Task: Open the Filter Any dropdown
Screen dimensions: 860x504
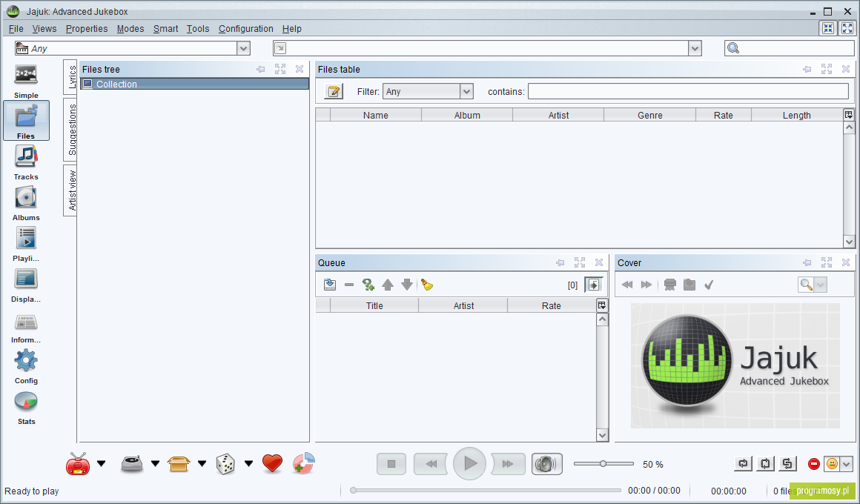Action: coord(466,92)
